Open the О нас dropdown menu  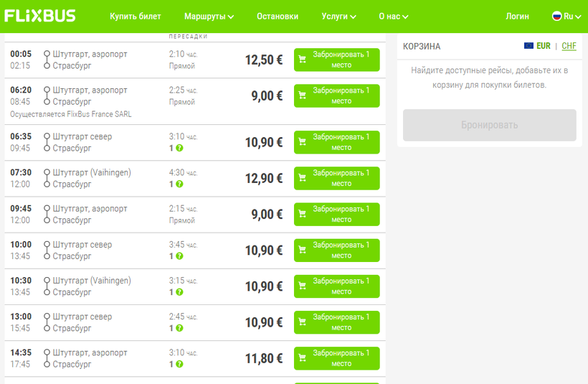[x=394, y=16]
